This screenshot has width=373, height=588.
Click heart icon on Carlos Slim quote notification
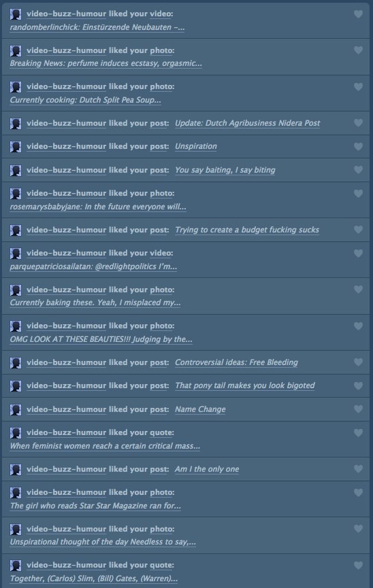pos(358,565)
